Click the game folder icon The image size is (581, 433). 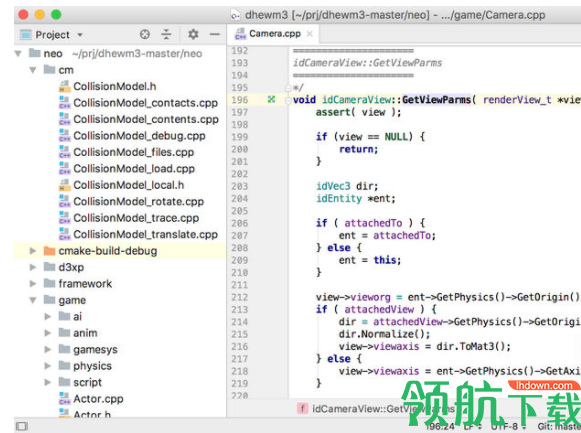pos(49,300)
